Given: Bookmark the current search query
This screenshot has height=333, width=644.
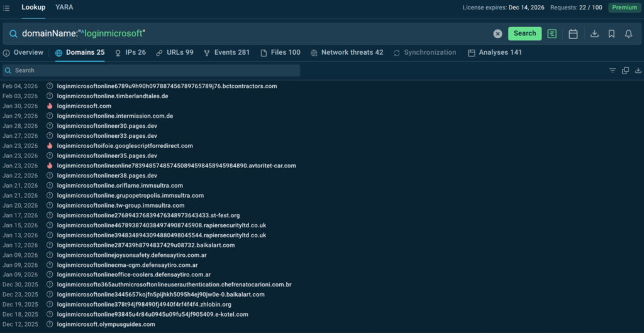Looking at the screenshot, I should [611, 34].
